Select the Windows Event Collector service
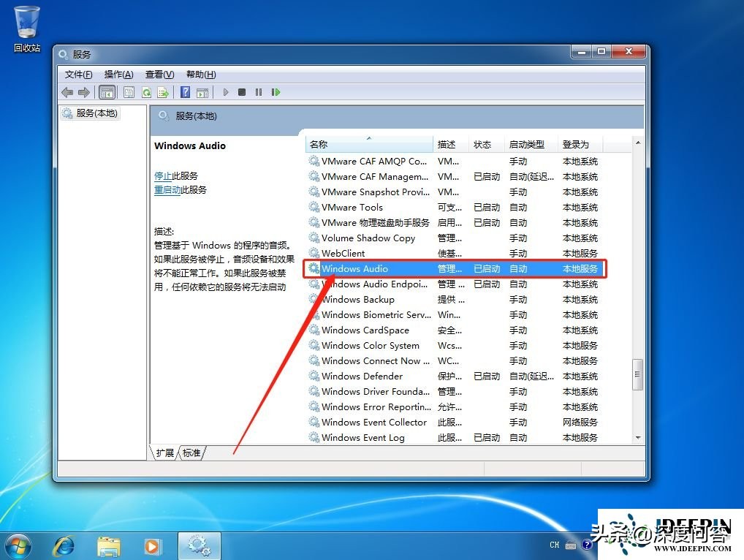The width and height of the screenshot is (744, 560). coord(454,423)
